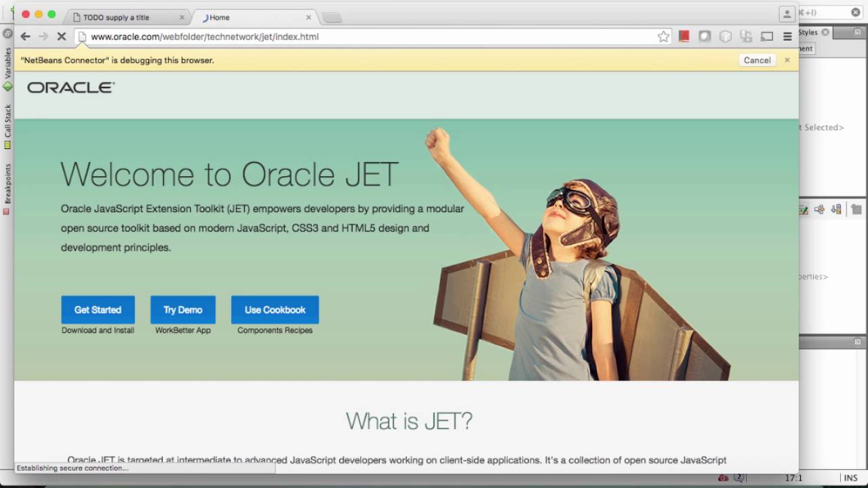Close the NetBeans Styles tab

(825, 32)
